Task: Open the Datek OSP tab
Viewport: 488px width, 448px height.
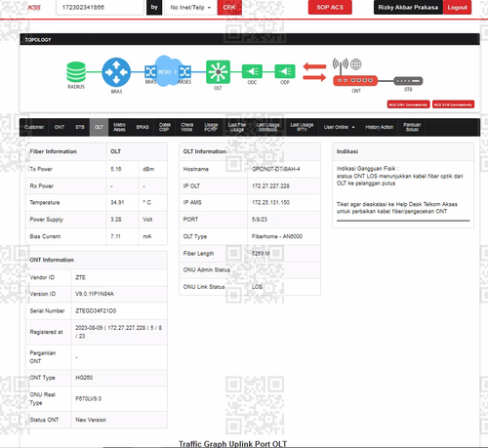Action: coord(165,127)
